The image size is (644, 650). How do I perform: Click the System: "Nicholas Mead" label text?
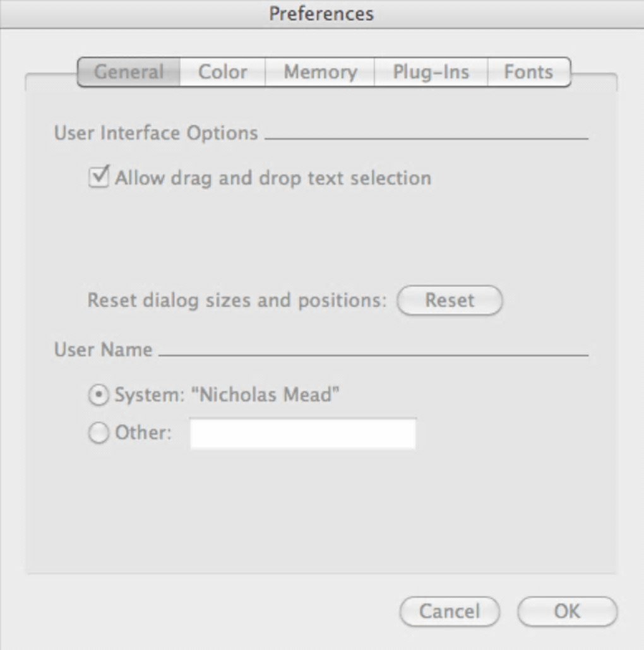(227, 395)
